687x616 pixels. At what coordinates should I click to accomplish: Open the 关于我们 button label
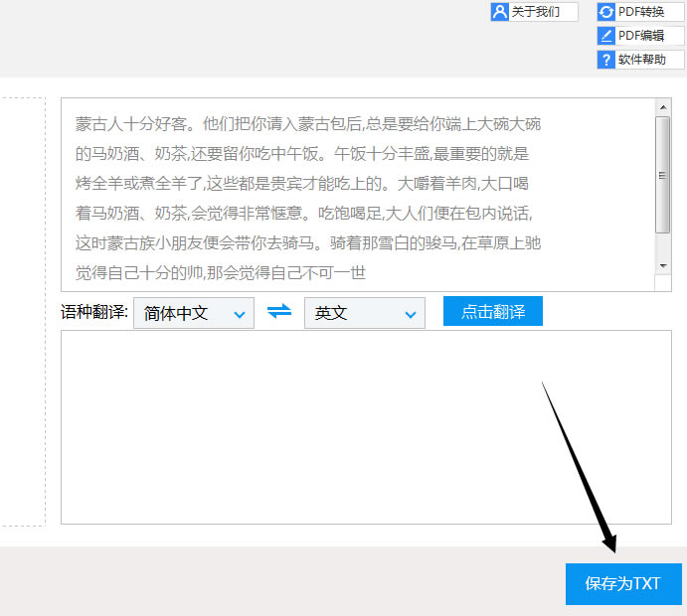coord(536,12)
